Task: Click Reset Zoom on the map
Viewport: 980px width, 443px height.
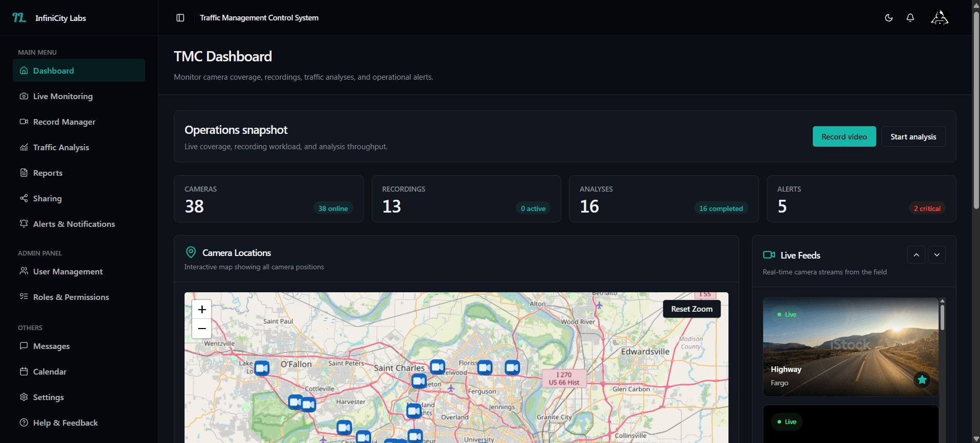Action: [692, 309]
